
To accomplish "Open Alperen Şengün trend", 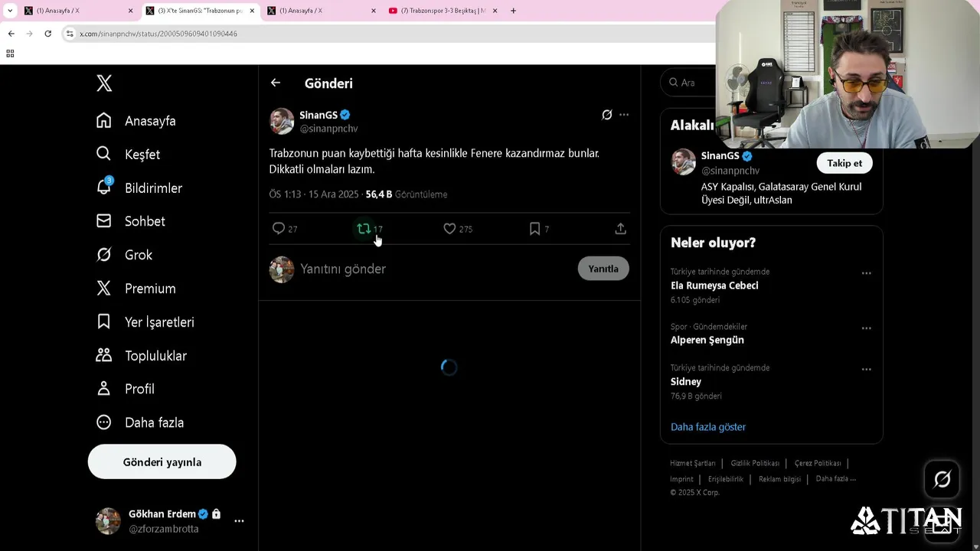I will coord(707,341).
